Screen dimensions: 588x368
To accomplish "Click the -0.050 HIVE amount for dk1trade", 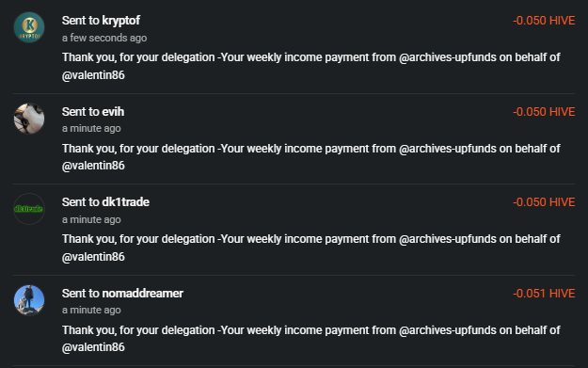I will (544, 202).
